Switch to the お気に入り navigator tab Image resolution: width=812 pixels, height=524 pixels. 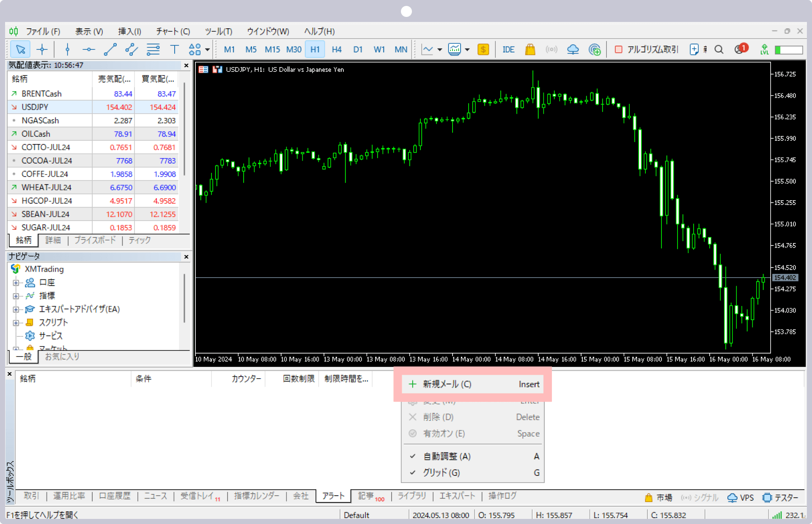(62, 357)
